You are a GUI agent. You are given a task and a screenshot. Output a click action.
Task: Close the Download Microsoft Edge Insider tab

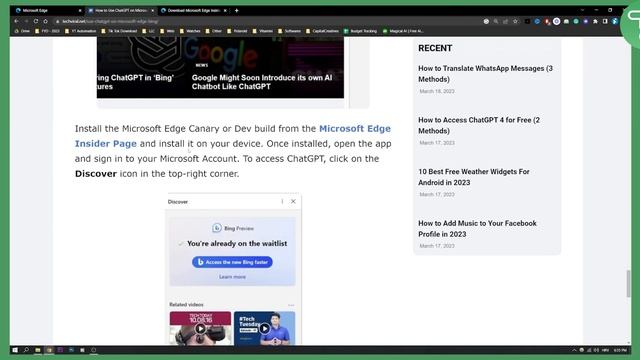click(x=225, y=11)
